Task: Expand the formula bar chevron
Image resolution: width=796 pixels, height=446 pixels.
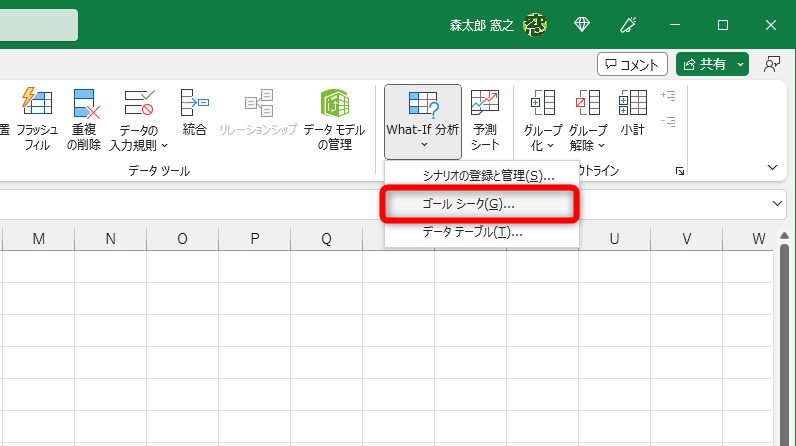Action: click(777, 203)
